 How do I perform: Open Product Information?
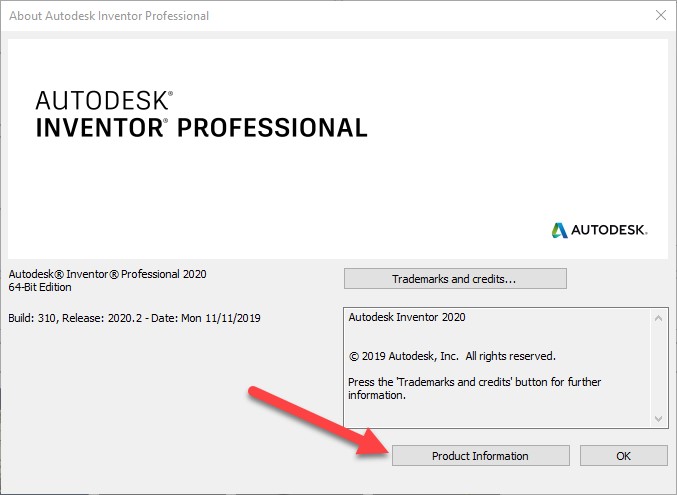click(481, 456)
